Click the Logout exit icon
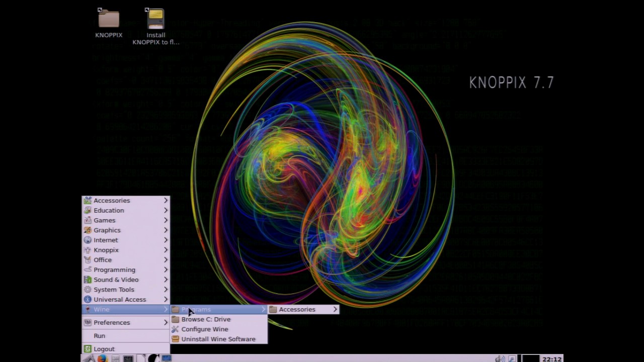 point(88,348)
